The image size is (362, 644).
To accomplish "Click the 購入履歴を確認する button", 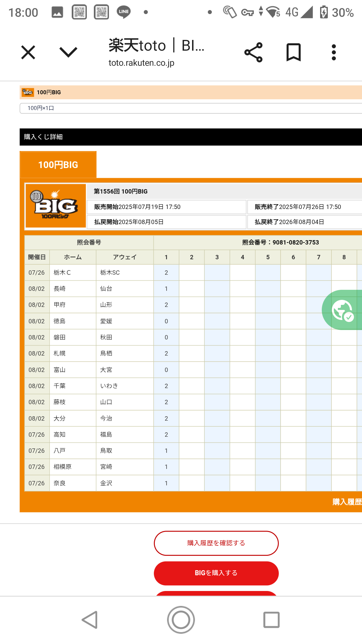I will click(x=216, y=543).
